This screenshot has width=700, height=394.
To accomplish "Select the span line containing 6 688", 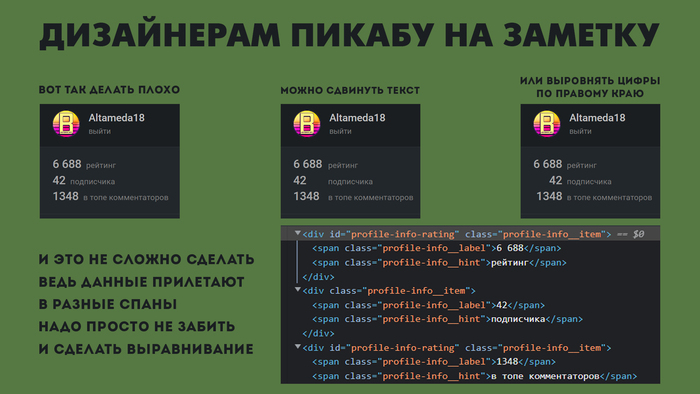I will point(437,248).
